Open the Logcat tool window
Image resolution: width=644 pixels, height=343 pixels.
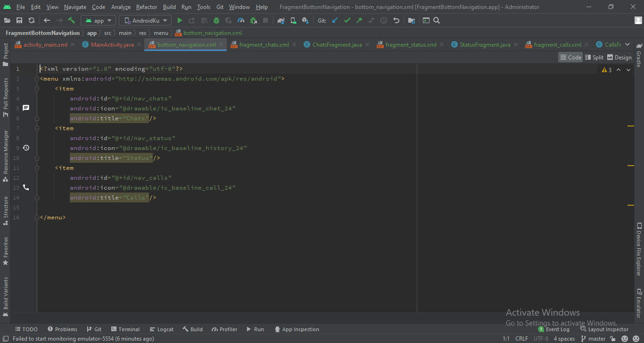162,329
